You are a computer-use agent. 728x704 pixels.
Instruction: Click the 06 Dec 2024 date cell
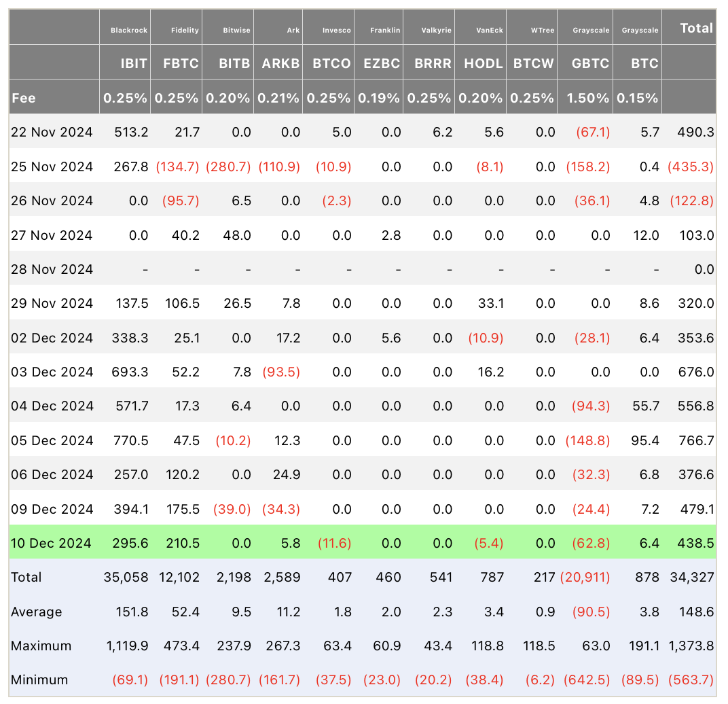tap(52, 475)
